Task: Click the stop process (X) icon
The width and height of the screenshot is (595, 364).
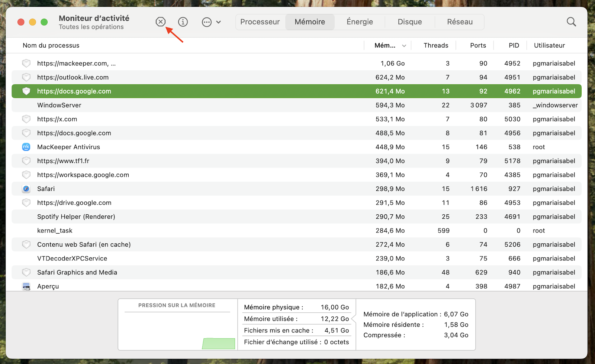Action: tap(161, 22)
